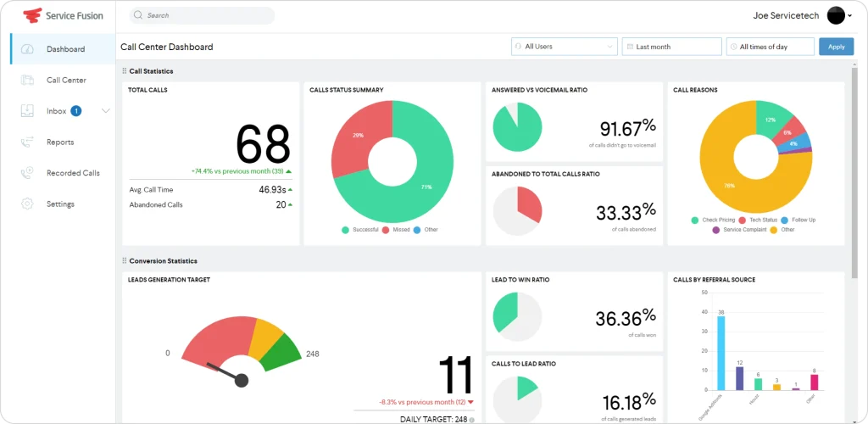Click the clock icon in times of day field
The width and height of the screenshot is (868, 424).
733,47
